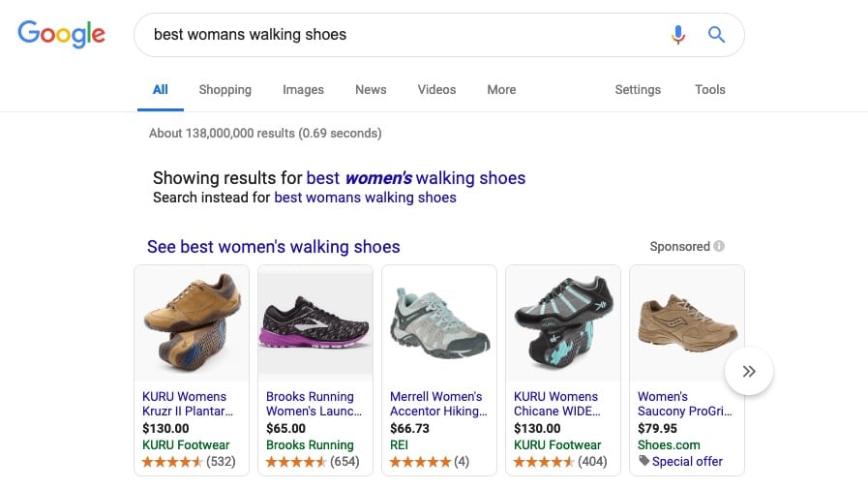
Task: Open the News tab
Action: (x=371, y=90)
